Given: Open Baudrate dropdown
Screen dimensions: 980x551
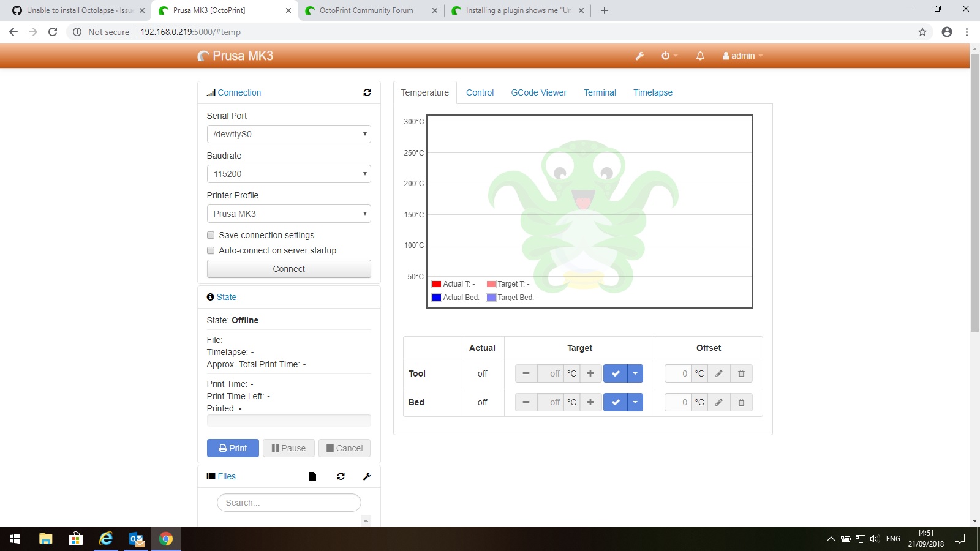Looking at the screenshot, I should [x=289, y=174].
